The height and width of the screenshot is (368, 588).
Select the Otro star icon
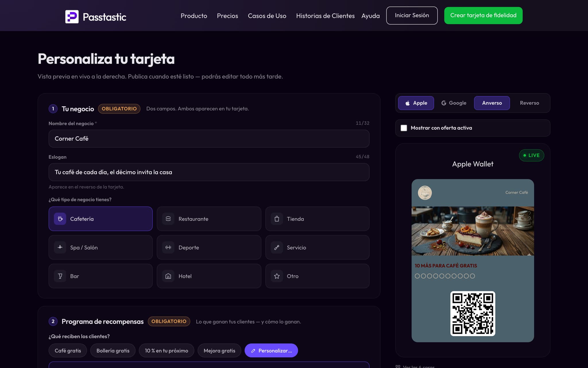pos(277,276)
